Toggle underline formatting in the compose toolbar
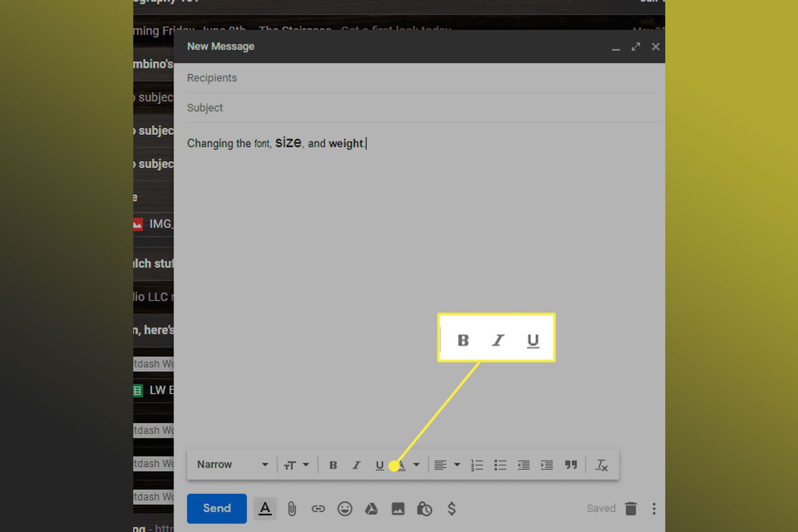The width and height of the screenshot is (798, 532). (x=379, y=465)
